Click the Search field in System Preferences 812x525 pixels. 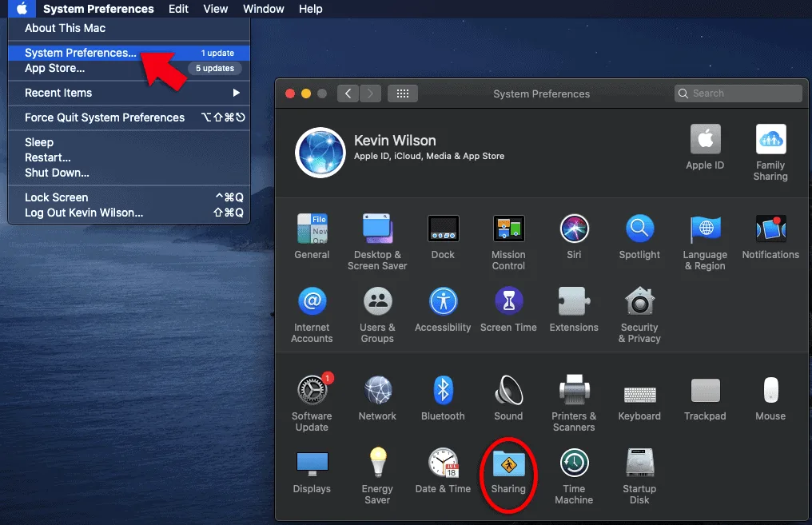(738, 93)
